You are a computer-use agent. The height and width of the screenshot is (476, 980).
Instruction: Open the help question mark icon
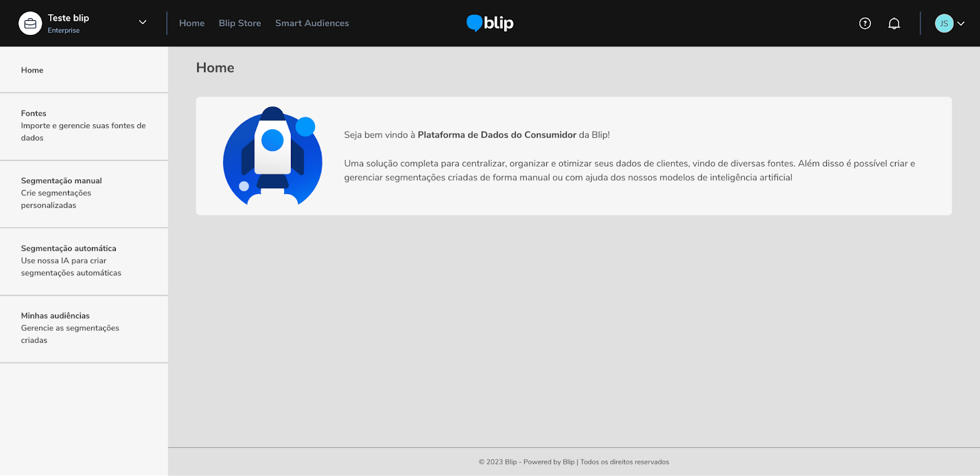[x=865, y=23]
